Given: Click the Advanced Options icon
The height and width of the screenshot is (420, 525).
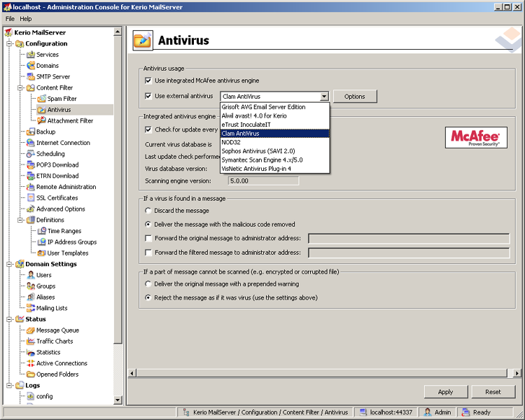Looking at the screenshot, I should pyautogui.click(x=31, y=209).
